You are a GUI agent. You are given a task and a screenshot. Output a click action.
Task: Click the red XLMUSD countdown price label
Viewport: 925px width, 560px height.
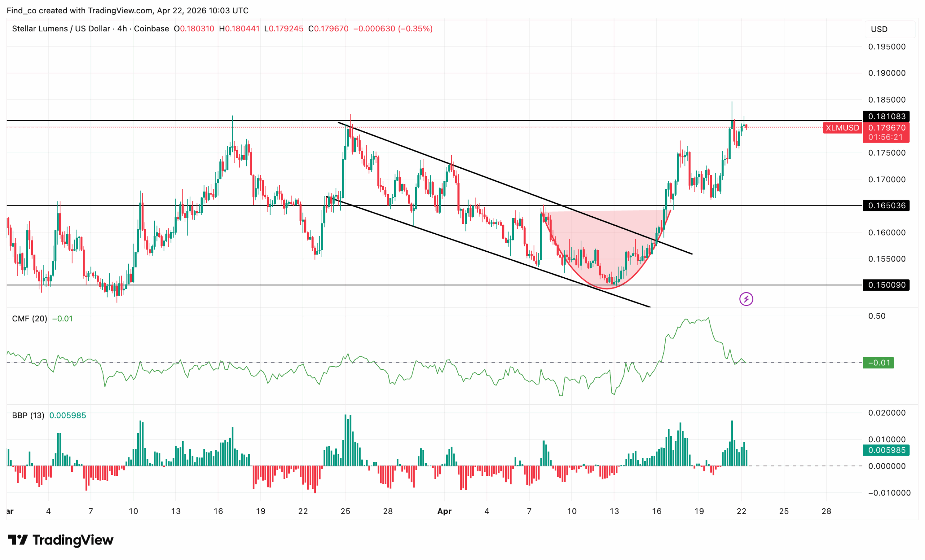point(886,132)
